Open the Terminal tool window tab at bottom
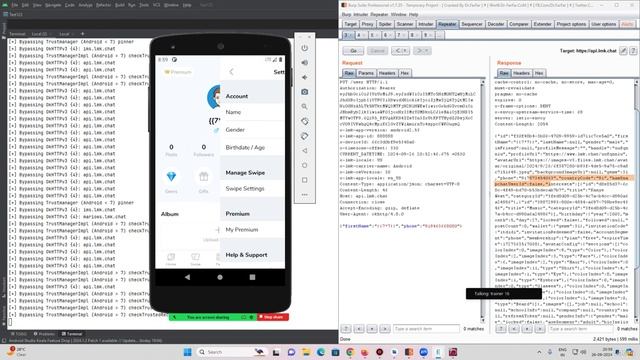The image size is (640, 360). click(x=72, y=334)
